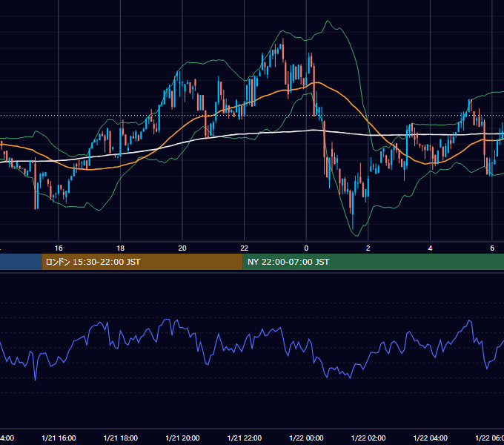Click hour label 6 on chart axis
Screen dimensions: 504x445
point(492,248)
